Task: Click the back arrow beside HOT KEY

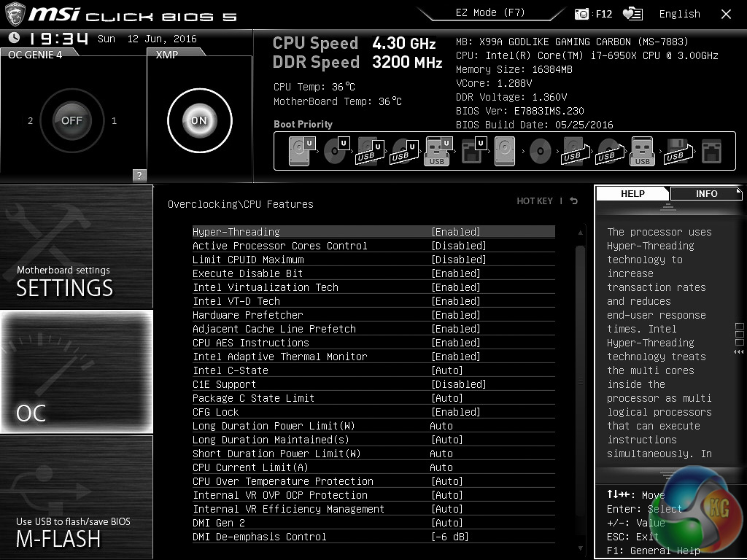Action: (574, 201)
